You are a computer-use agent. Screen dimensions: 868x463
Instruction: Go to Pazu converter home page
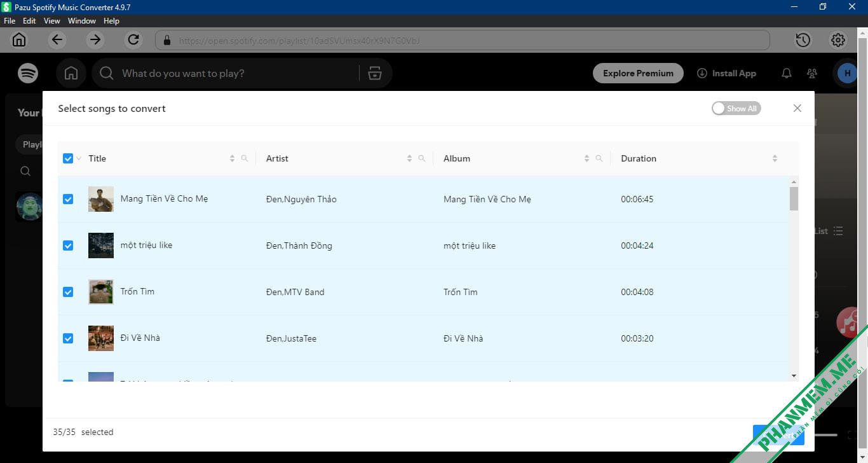click(19, 40)
